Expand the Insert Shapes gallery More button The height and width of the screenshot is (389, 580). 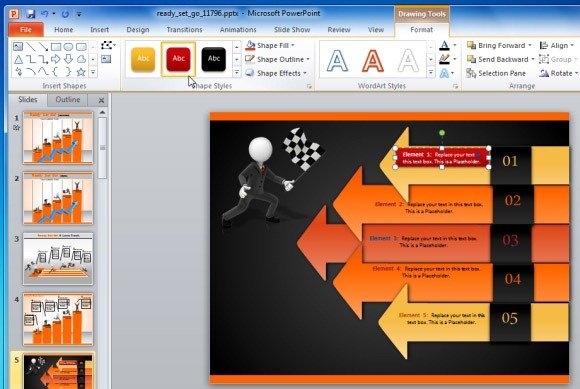click(93, 72)
